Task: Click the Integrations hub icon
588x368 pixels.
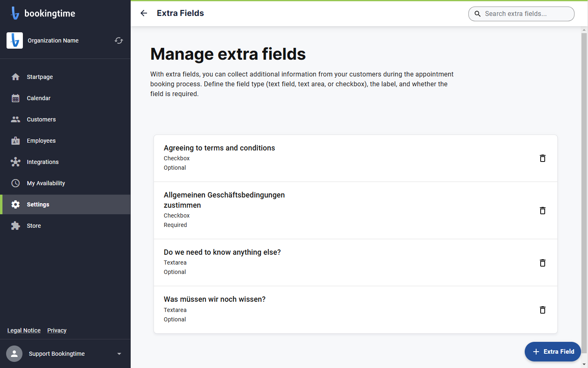Action: point(16,162)
